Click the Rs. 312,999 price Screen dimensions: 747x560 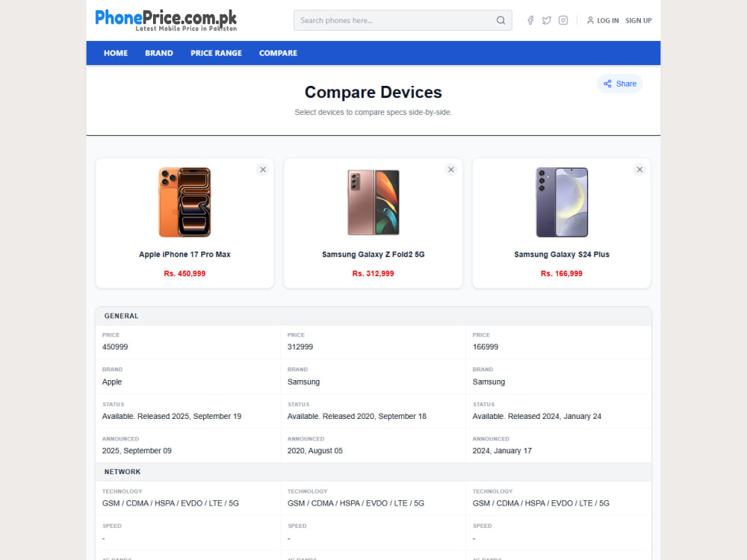373,273
